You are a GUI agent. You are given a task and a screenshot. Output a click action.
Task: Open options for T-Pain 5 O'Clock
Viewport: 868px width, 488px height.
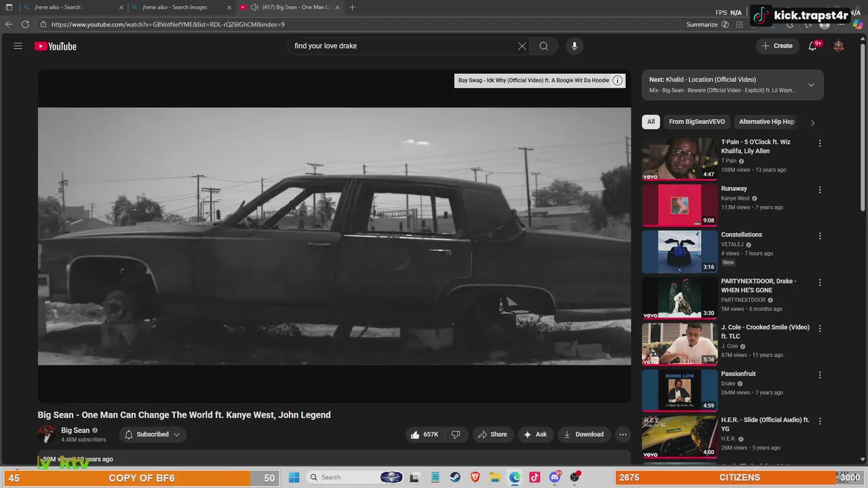(x=820, y=144)
